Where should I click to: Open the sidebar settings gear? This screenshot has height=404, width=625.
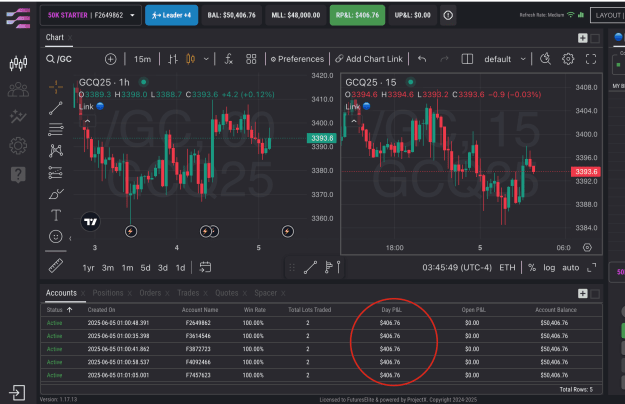pos(18,145)
